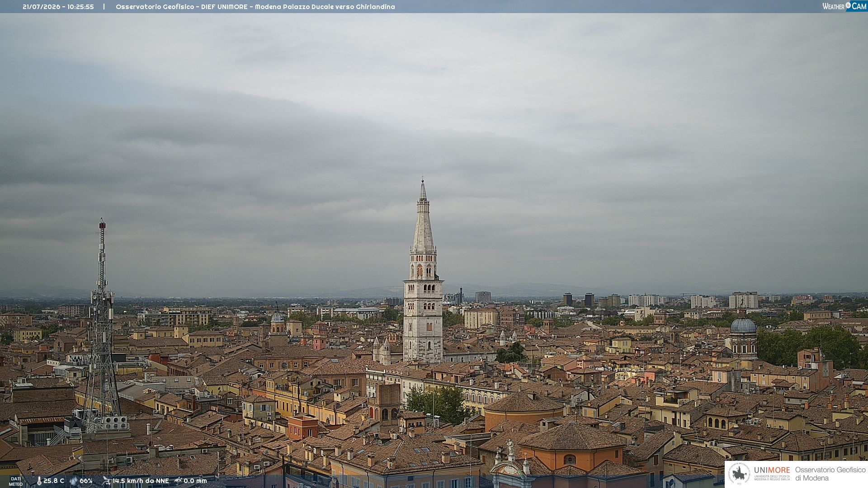This screenshot has width=868, height=488.
Task: Click the Osservatorio Geofisico di Modena text
Action: click(830, 474)
